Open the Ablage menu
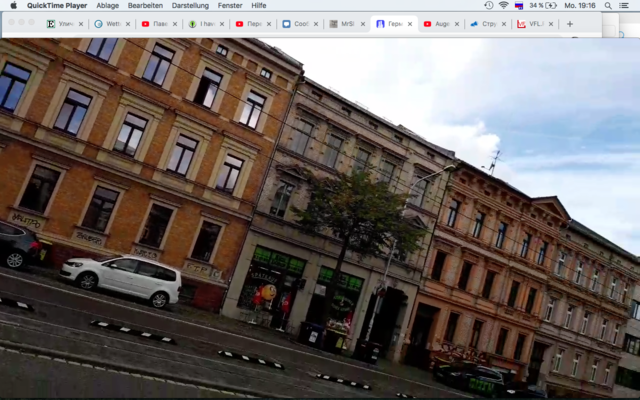Screen dimensions: 640x400 click(107, 5)
